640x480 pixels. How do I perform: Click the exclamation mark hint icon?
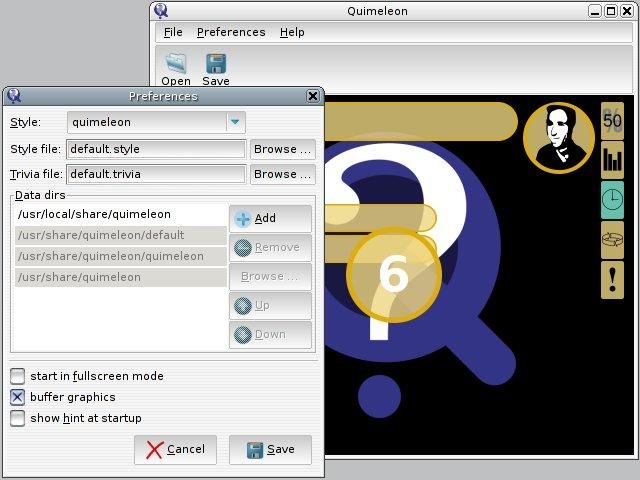tap(612, 280)
